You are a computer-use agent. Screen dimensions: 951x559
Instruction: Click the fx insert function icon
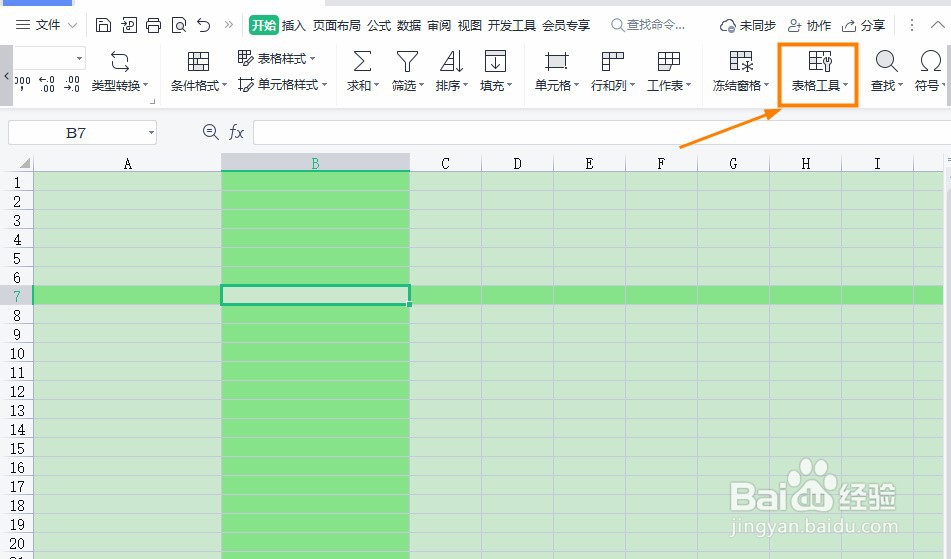click(236, 132)
